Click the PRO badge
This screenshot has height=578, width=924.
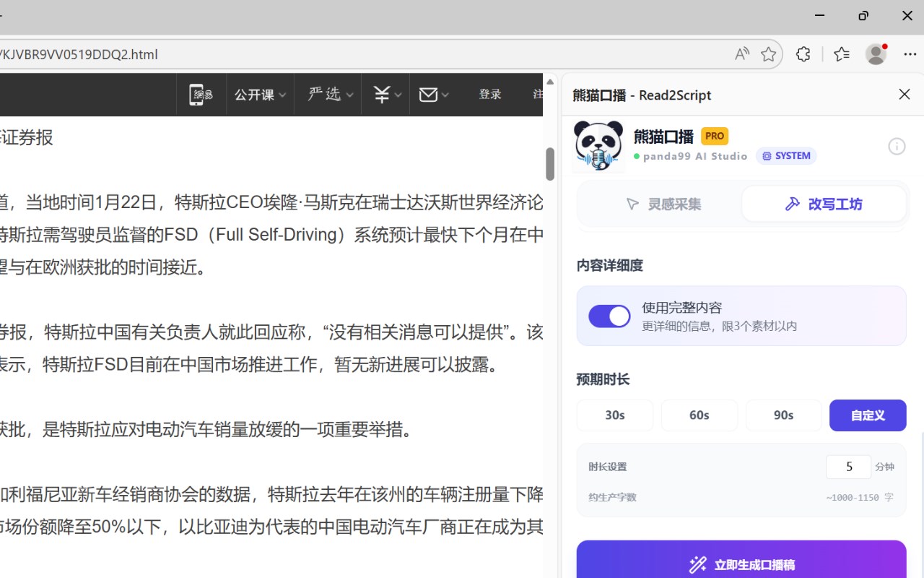(715, 136)
